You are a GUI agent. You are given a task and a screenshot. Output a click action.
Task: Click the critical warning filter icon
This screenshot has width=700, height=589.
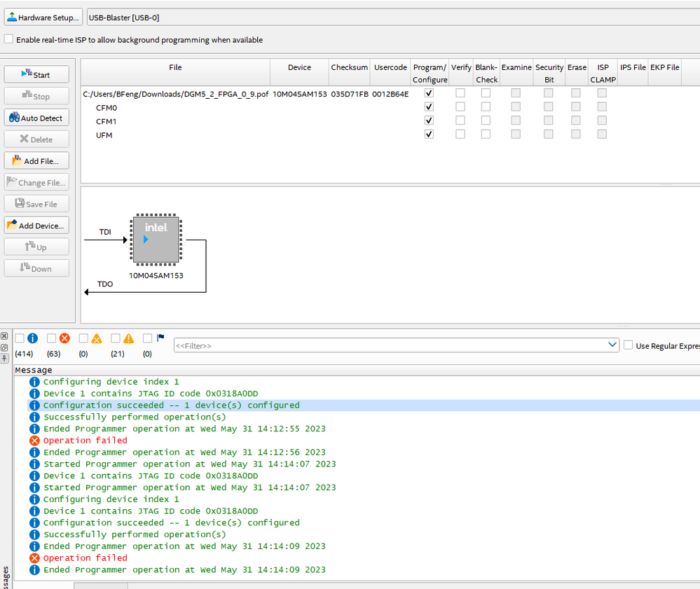[97, 338]
